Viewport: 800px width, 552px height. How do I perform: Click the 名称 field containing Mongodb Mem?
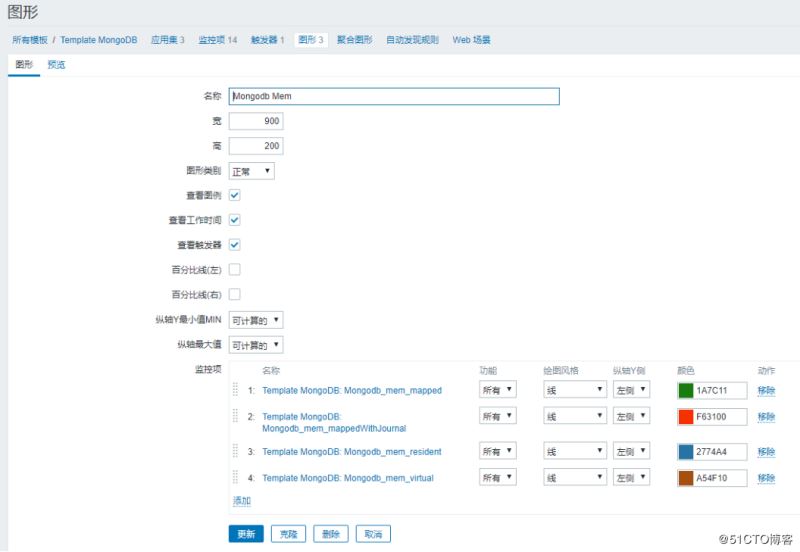click(x=394, y=97)
